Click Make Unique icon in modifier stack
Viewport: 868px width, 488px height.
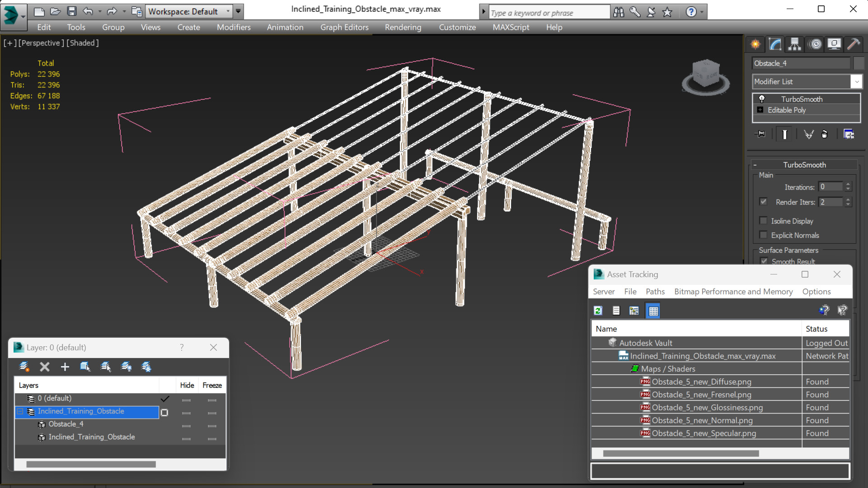point(808,134)
